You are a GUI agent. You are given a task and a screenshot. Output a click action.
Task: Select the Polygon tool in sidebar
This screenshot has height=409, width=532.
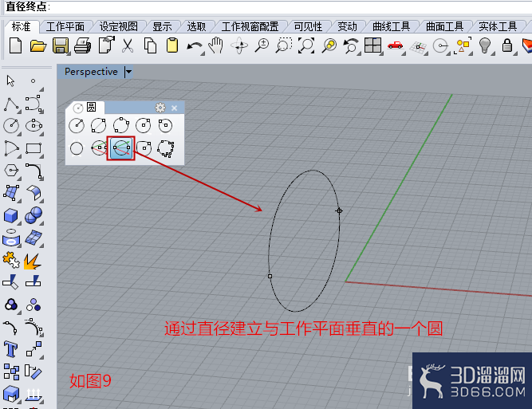11,170
